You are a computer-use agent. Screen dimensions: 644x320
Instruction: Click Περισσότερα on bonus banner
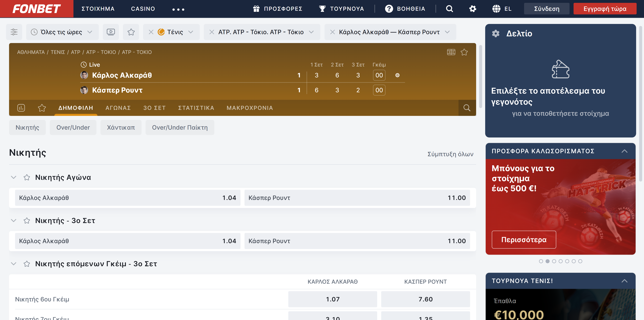tap(524, 240)
